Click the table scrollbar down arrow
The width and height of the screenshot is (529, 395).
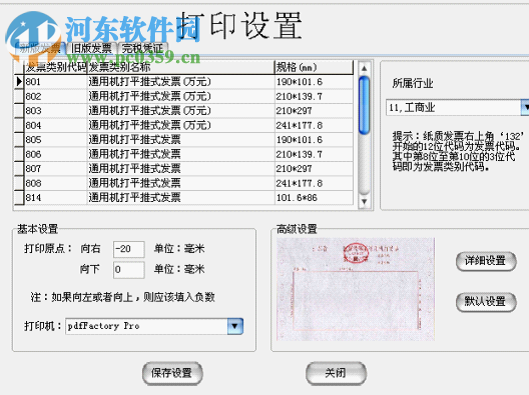(x=364, y=202)
